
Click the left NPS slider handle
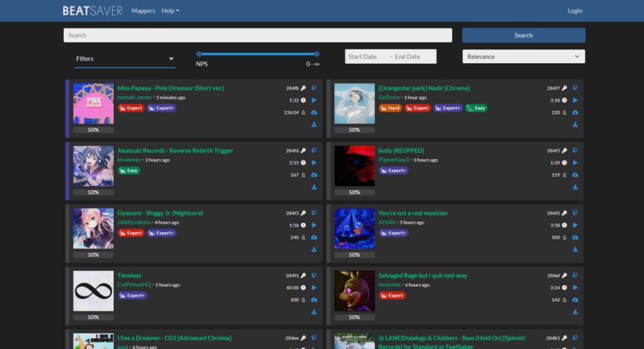(199, 54)
